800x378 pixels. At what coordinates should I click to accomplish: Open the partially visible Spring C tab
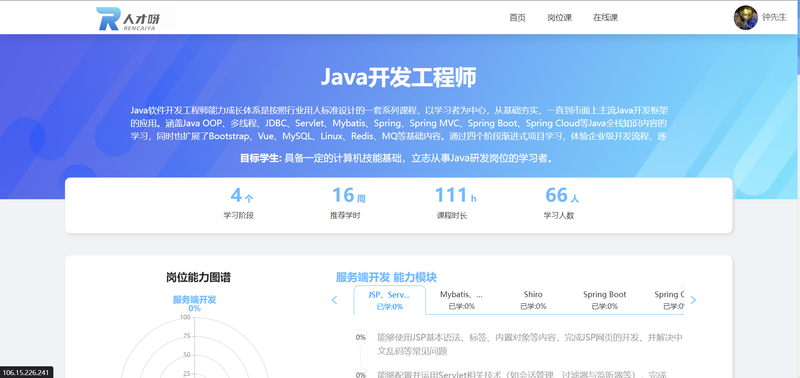click(669, 300)
